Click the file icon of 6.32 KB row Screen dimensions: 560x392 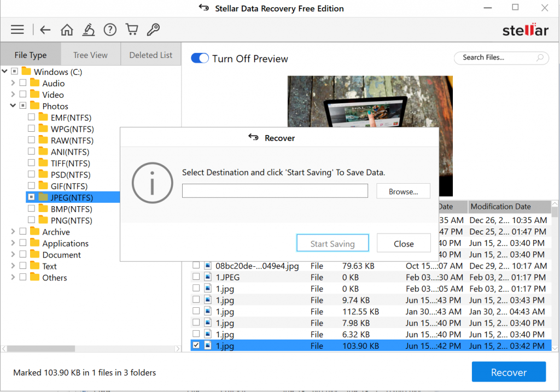tap(208, 334)
